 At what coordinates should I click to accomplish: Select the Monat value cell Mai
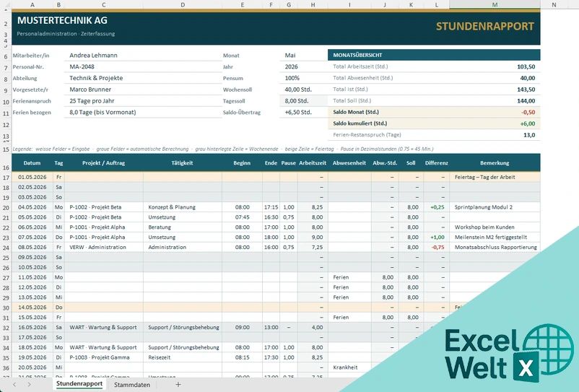303,56
